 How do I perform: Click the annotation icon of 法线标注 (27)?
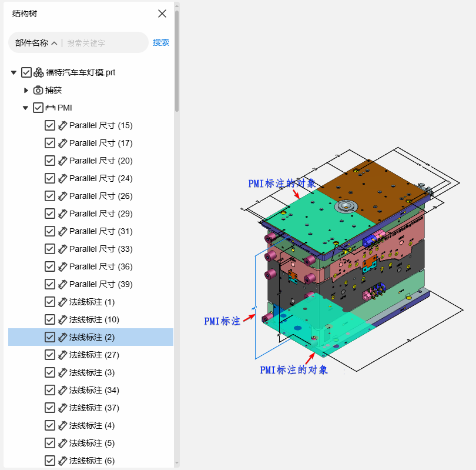(62, 355)
